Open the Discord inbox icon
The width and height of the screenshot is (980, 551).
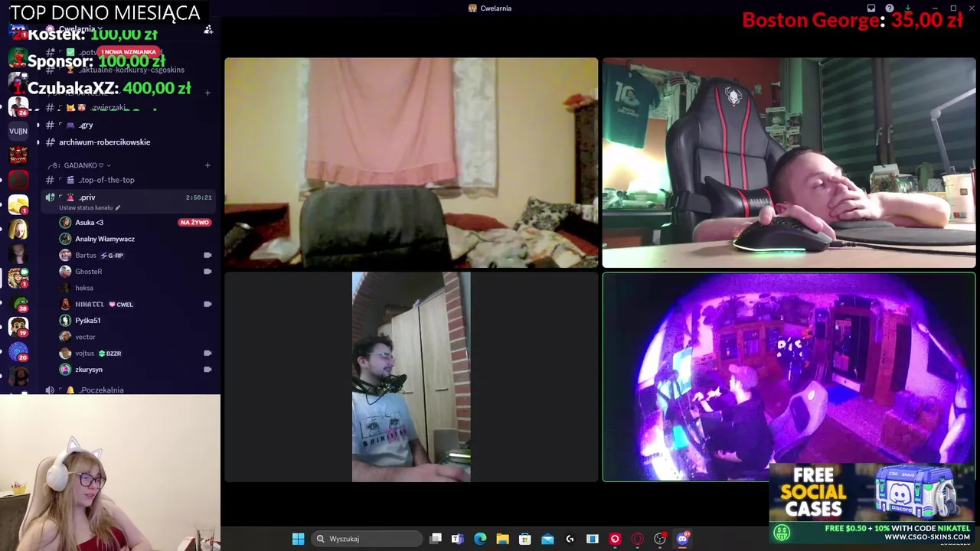tap(871, 8)
